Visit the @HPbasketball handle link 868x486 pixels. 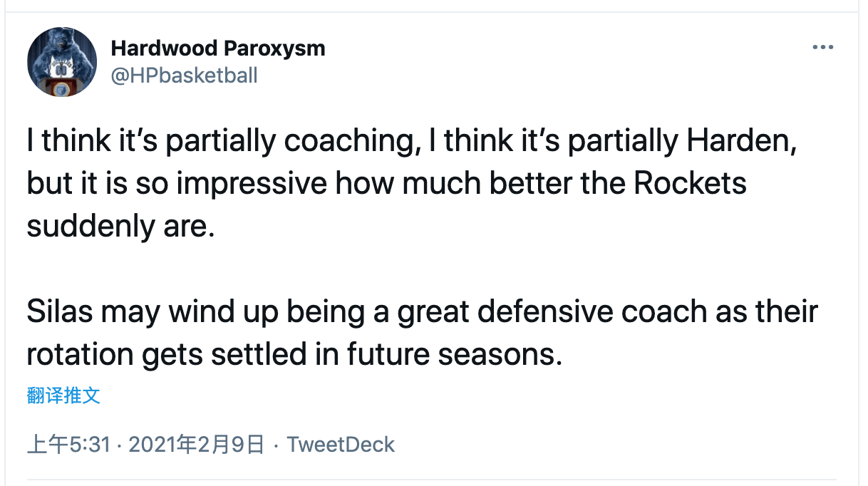(185, 76)
